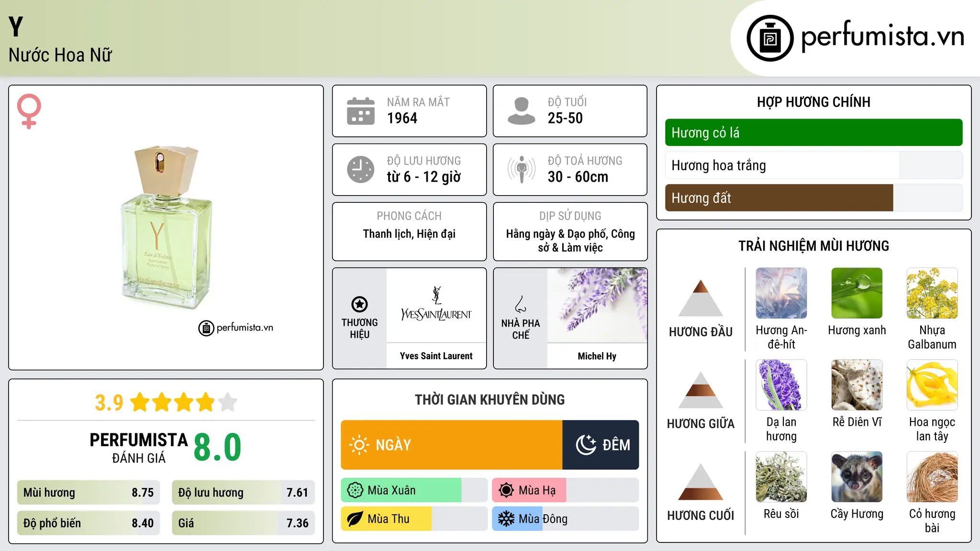Click the Hương cuối pyramid icon
Screen dimensions: 980x551
point(701,482)
